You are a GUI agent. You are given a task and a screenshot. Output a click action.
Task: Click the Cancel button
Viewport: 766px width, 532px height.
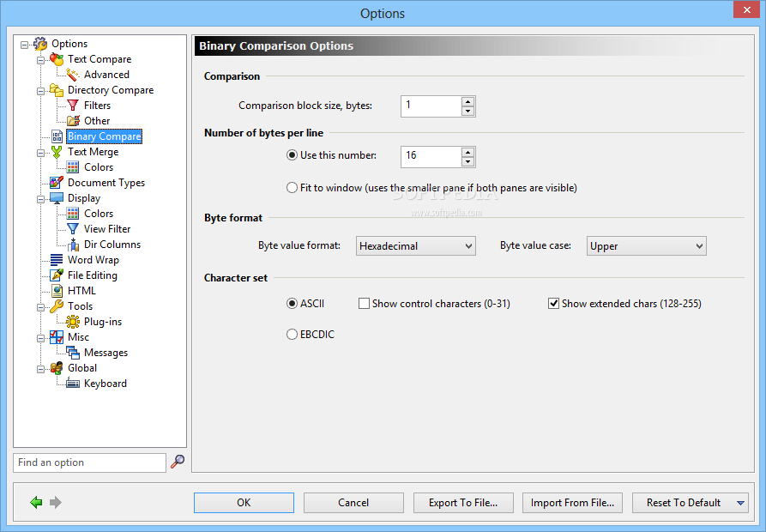pyautogui.click(x=353, y=503)
